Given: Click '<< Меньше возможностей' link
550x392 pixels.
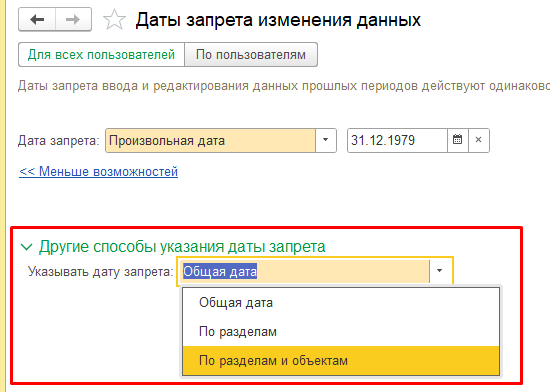Looking at the screenshot, I should (x=99, y=172).
